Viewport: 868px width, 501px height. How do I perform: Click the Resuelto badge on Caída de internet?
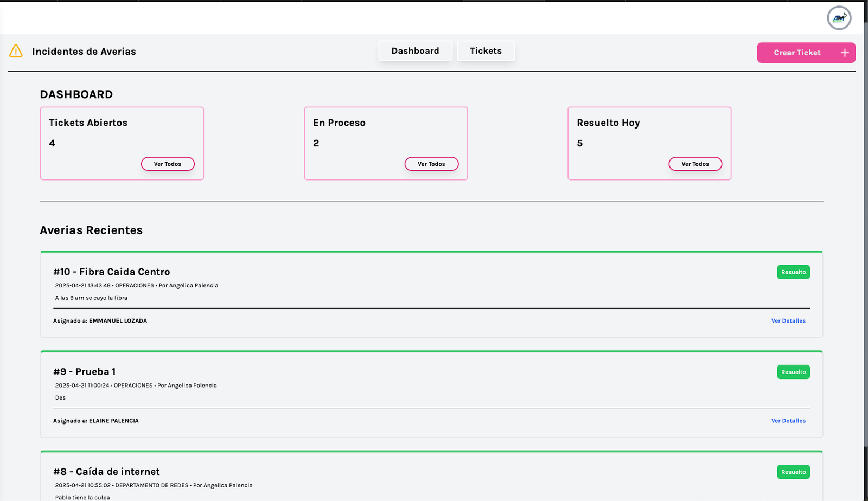(793, 472)
